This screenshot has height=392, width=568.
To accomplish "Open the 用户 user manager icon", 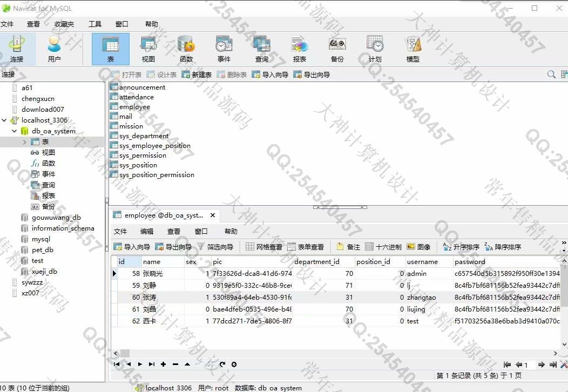I will [55, 49].
